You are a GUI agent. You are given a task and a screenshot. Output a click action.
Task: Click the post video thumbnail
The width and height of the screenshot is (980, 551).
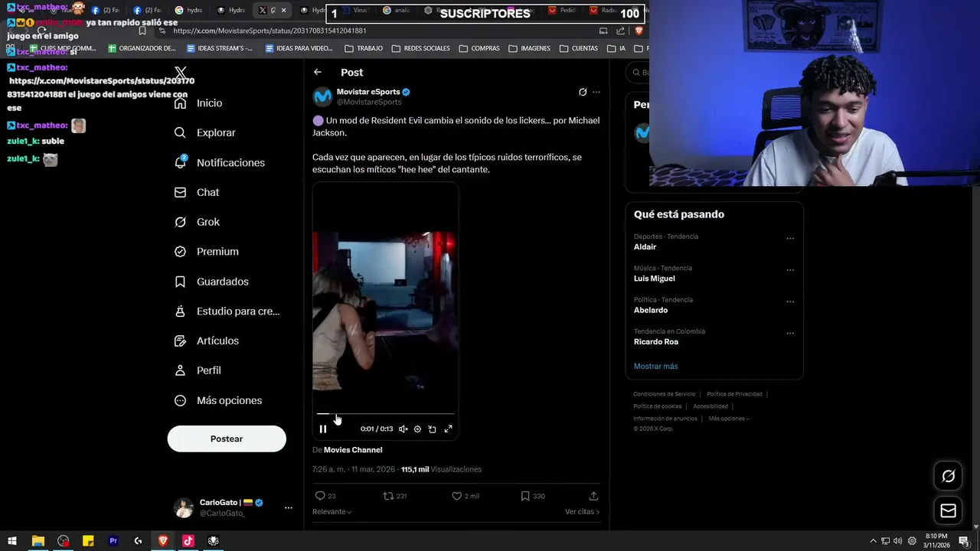click(385, 311)
